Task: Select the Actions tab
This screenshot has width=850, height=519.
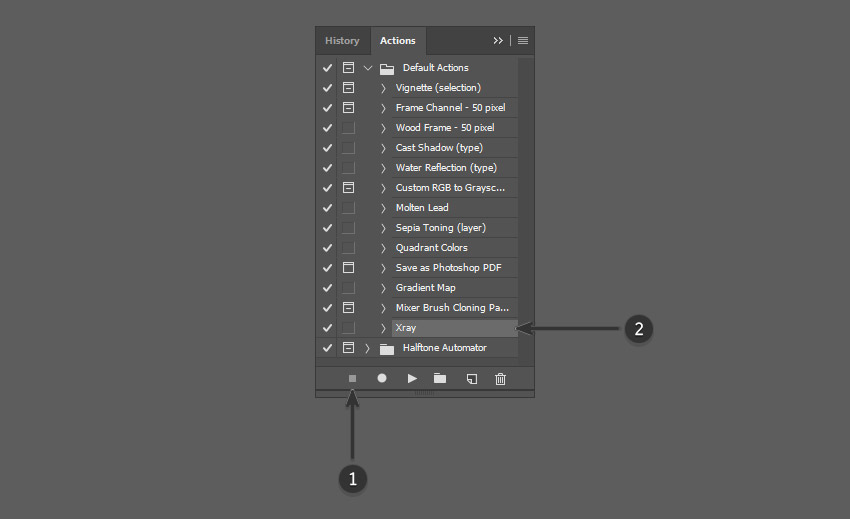Action: click(x=398, y=41)
